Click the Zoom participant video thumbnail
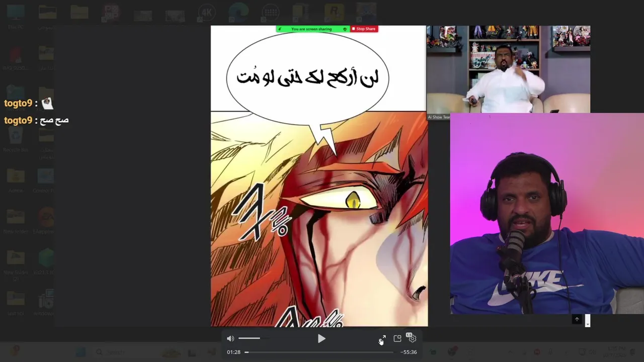The image size is (644, 362). 508,69
